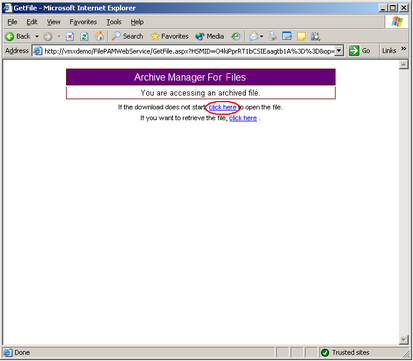Image resolution: width=413 pixels, height=361 pixels.
Task: Expand the Address bar dropdown arrow
Action: tap(339, 51)
